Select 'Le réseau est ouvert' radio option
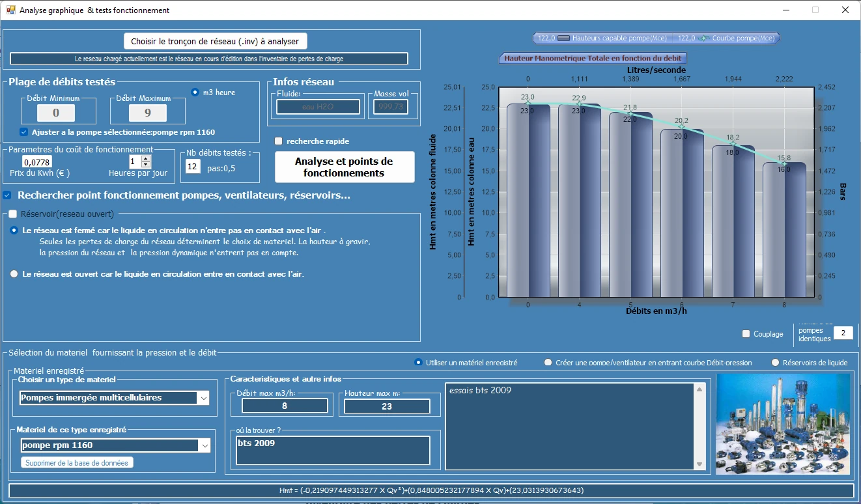Image resolution: width=861 pixels, height=504 pixels. tap(14, 274)
